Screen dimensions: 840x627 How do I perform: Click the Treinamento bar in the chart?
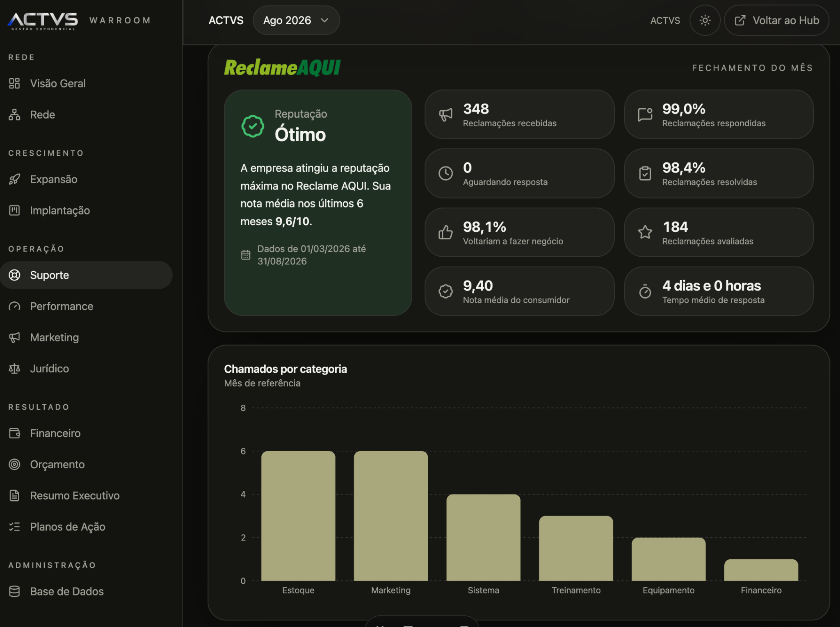coord(576,548)
